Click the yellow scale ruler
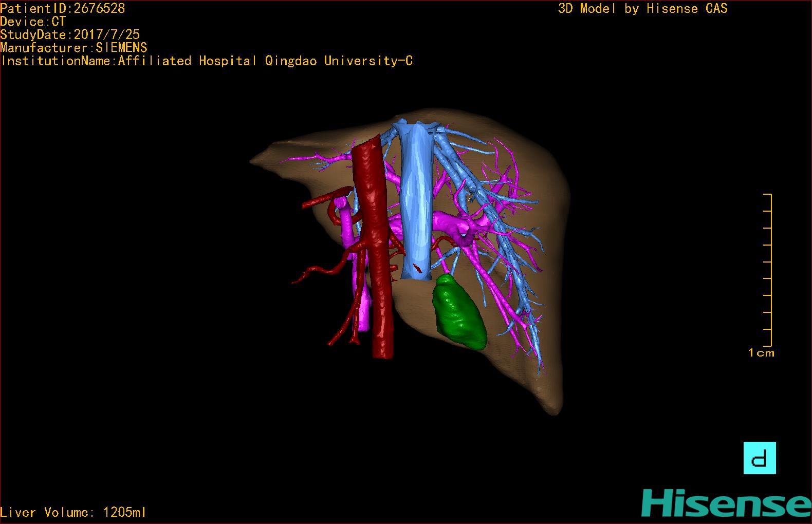Screen dimensions: 812x524 (x=769, y=270)
